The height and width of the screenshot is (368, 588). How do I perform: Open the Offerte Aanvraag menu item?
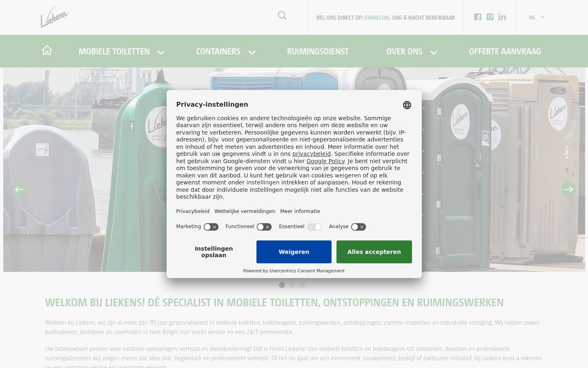coord(505,52)
